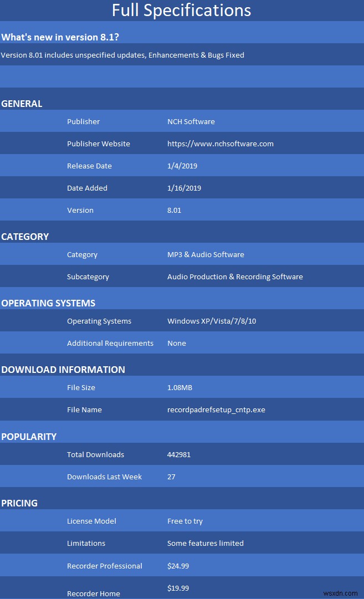Click the Operating Systems row label

pos(99,321)
